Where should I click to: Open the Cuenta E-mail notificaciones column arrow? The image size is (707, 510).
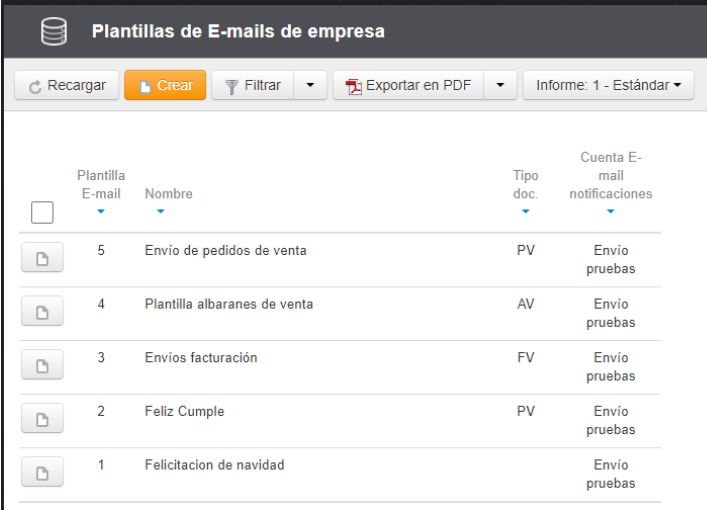tap(610, 212)
